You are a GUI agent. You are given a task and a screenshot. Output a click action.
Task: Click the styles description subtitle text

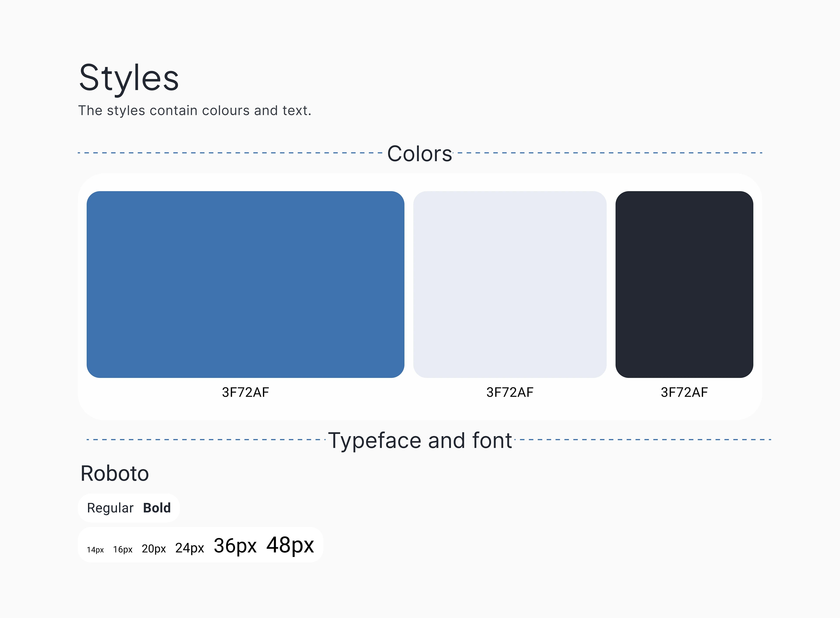[195, 111]
